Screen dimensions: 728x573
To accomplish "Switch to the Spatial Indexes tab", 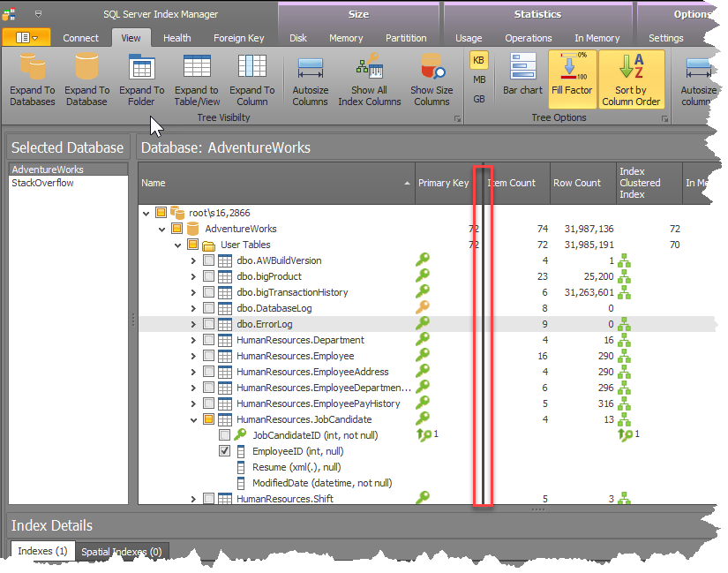I will click(122, 552).
